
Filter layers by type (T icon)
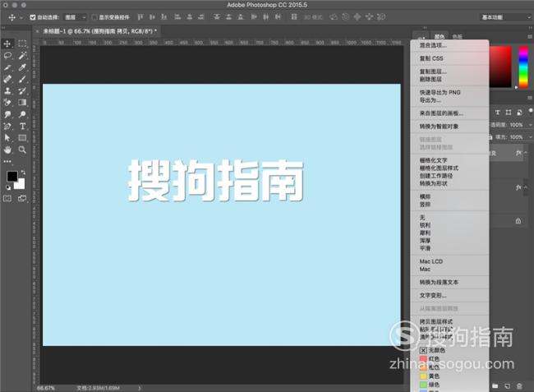498,113
